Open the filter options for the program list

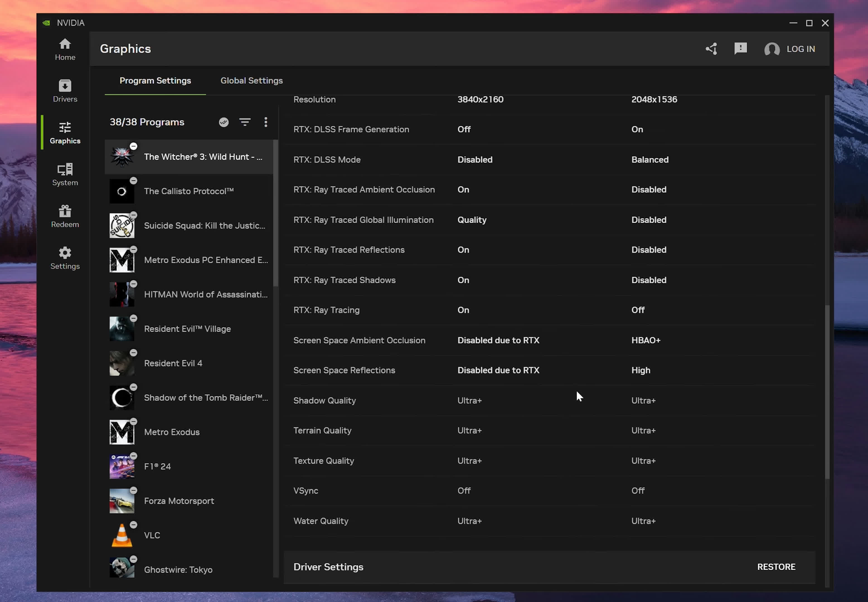[245, 122]
